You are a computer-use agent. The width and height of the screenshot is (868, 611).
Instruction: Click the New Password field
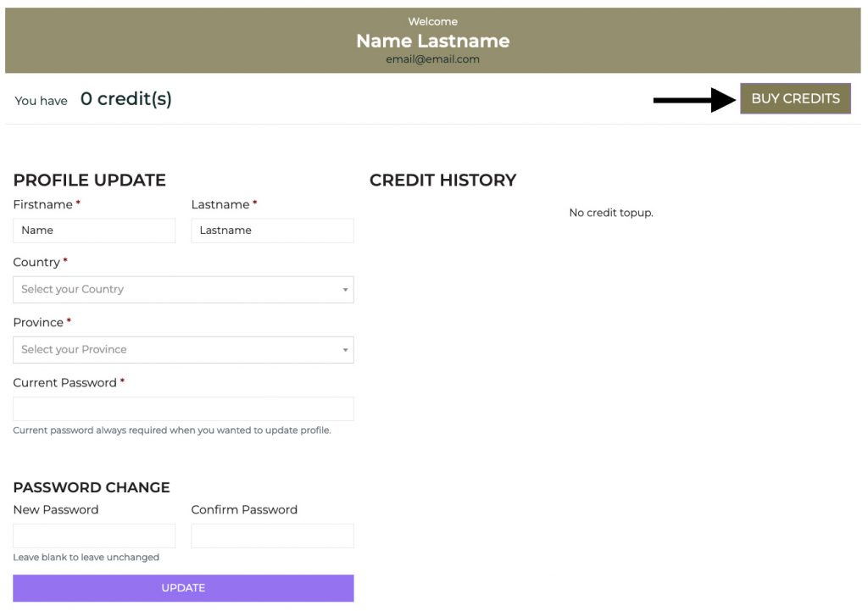click(94, 536)
